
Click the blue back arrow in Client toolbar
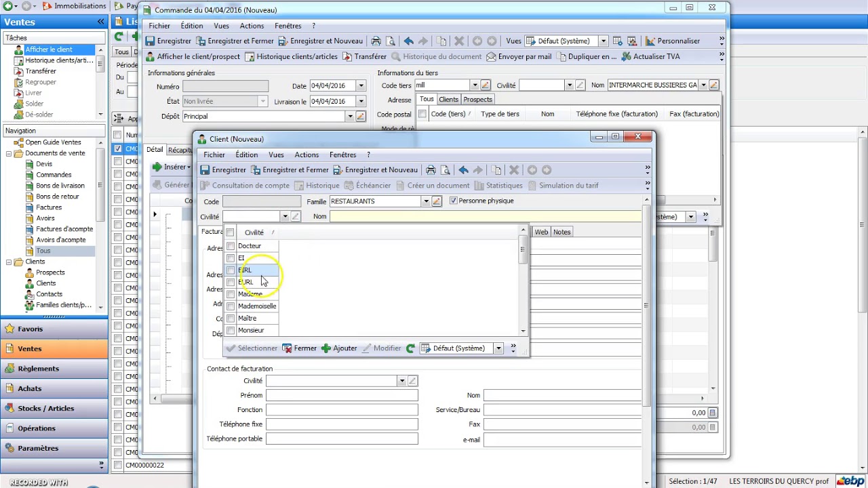463,170
